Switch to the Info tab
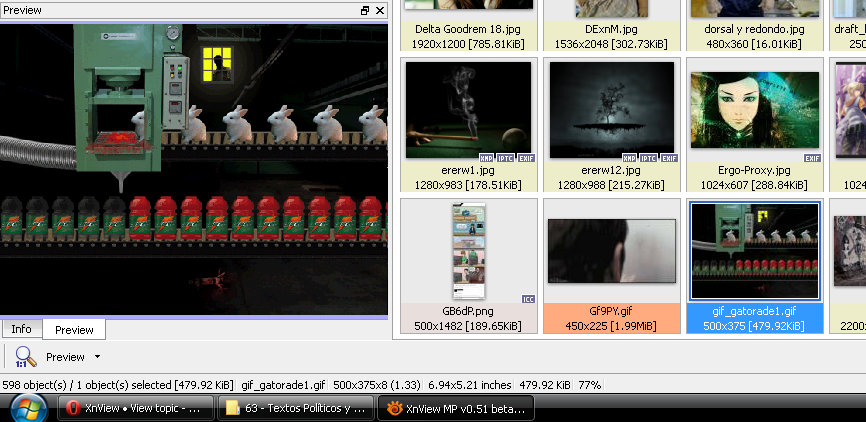This screenshot has width=866, height=422. click(x=21, y=329)
